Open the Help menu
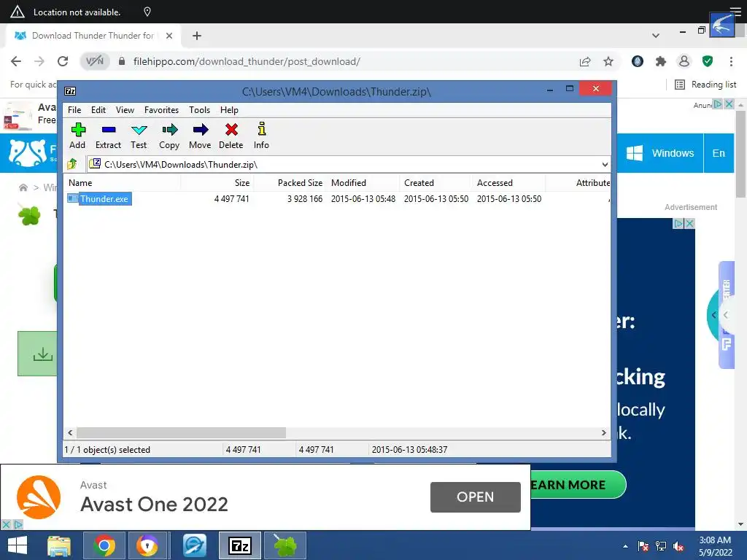Screen dimensions: 747x560 pyautogui.click(x=229, y=110)
